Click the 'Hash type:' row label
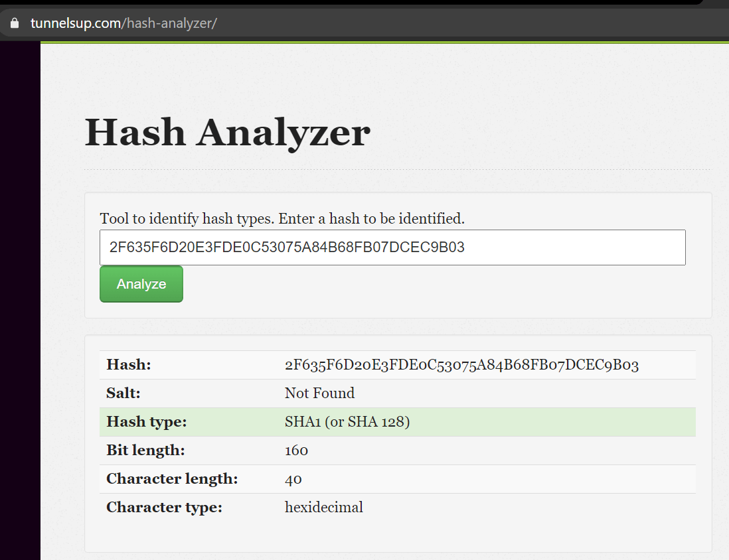This screenshot has width=729, height=560. coord(147,422)
